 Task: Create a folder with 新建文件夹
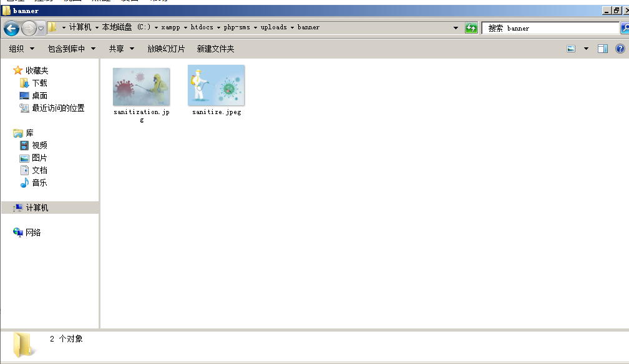click(215, 49)
